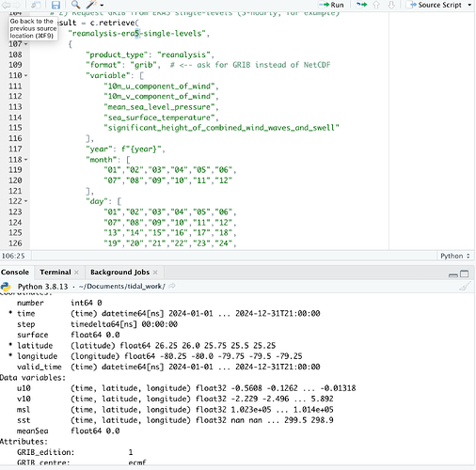The height and width of the screenshot is (470, 476).
Task: Run the selected line with Run button
Action: (x=331, y=5)
